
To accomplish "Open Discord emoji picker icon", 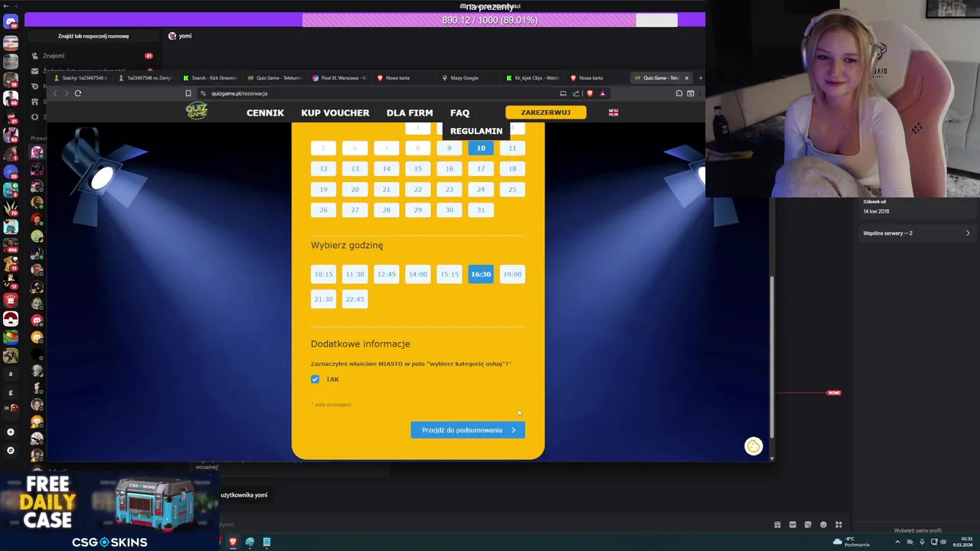I will tap(823, 525).
